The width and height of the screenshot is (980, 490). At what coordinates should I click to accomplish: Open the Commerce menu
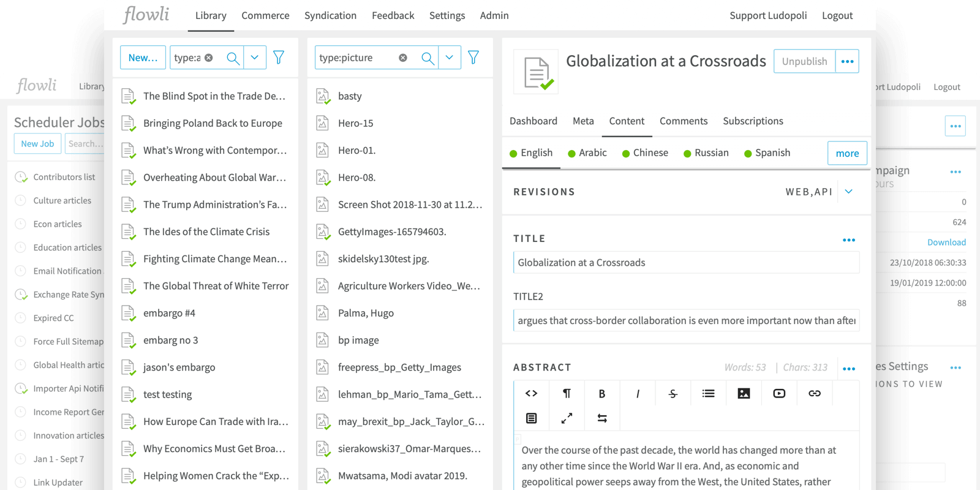point(265,15)
